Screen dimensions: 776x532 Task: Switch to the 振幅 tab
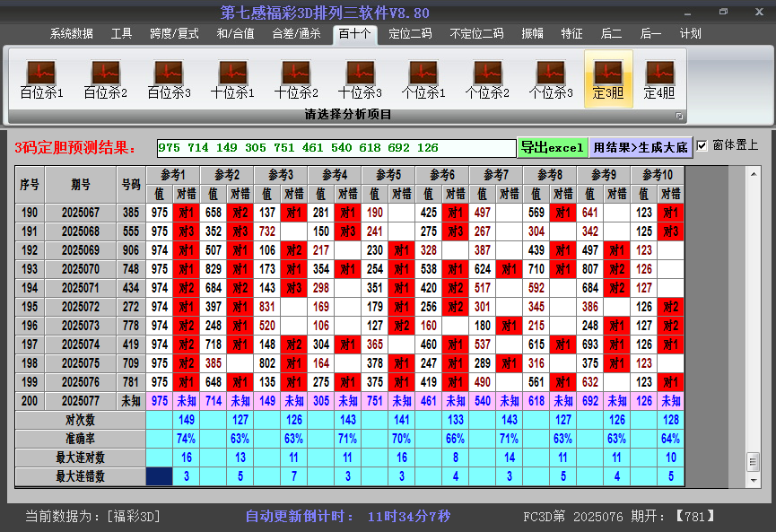pyautogui.click(x=533, y=34)
